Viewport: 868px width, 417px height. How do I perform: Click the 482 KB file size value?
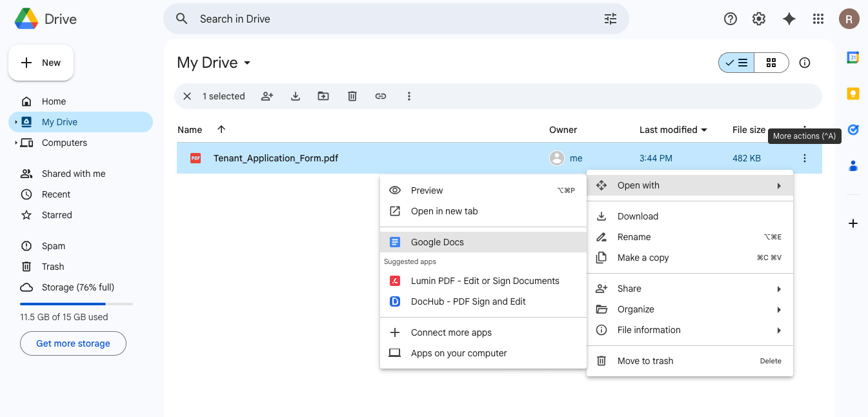click(746, 158)
